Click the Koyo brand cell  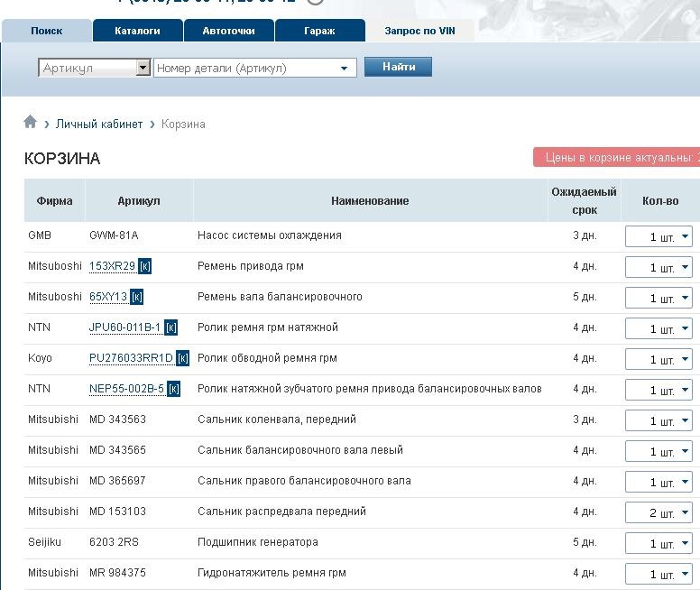click(40, 358)
